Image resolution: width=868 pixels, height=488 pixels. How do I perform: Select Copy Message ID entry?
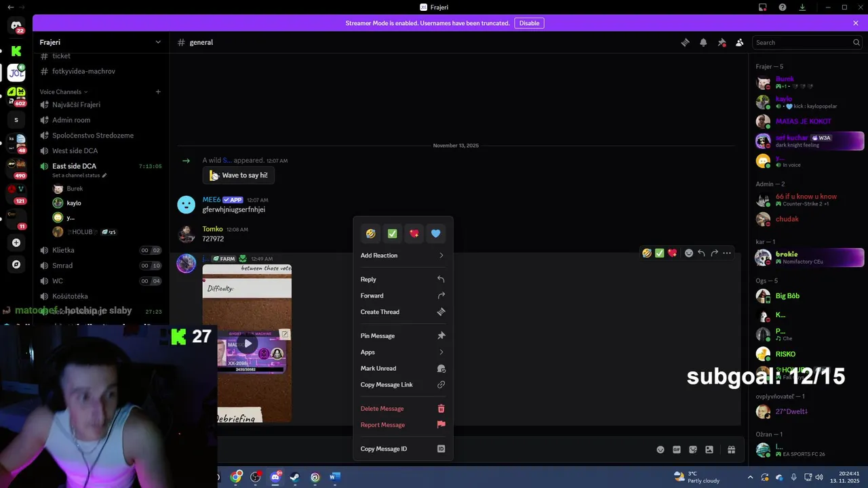[403, 449]
